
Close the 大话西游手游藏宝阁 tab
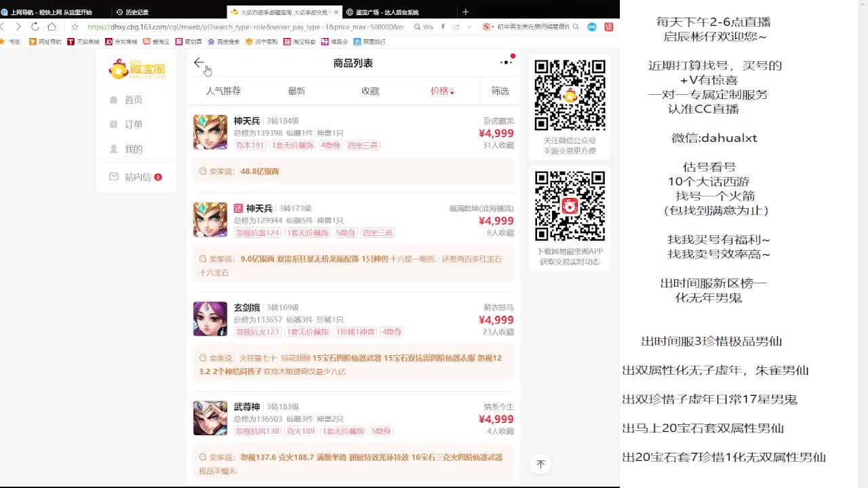(x=336, y=12)
